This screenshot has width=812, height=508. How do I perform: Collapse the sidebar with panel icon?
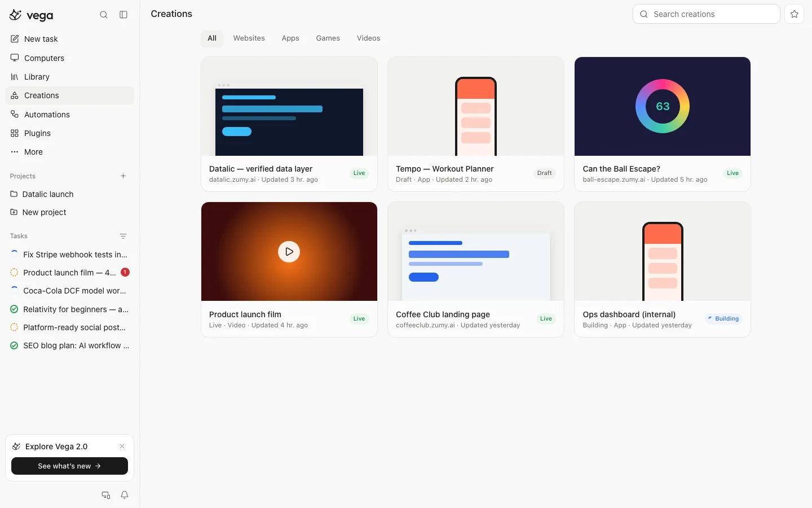click(123, 15)
